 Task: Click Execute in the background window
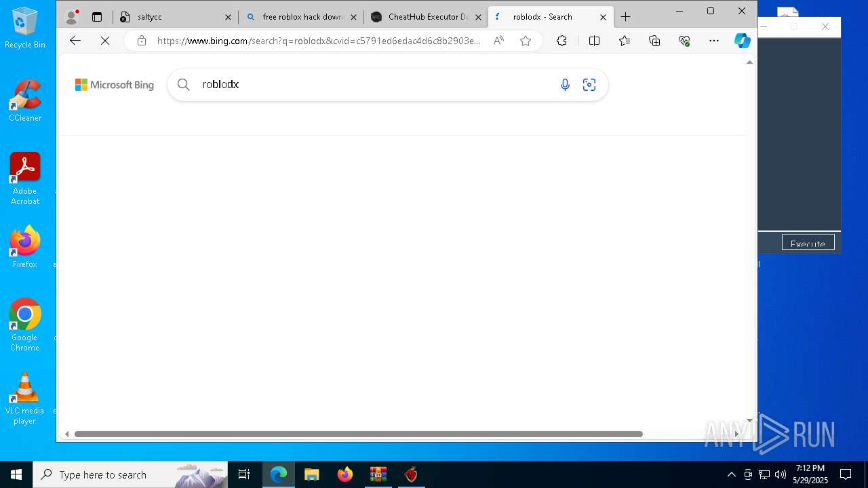[x=808, y=243]
